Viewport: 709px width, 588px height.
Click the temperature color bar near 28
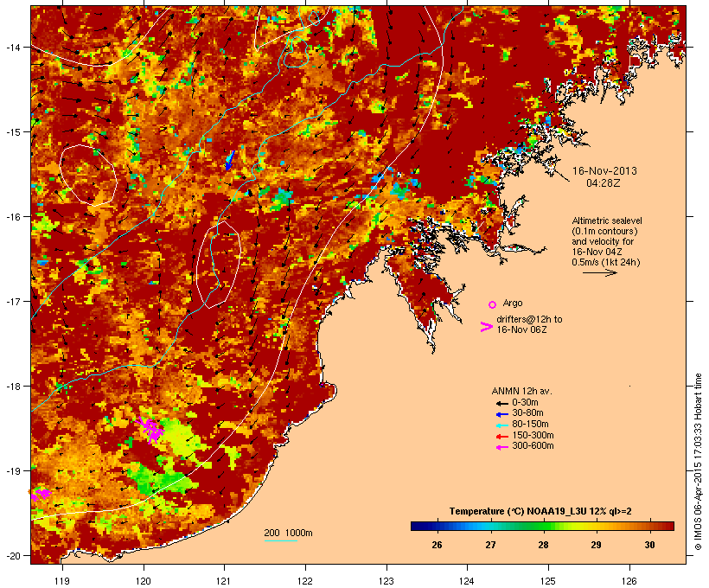[543, 526]
